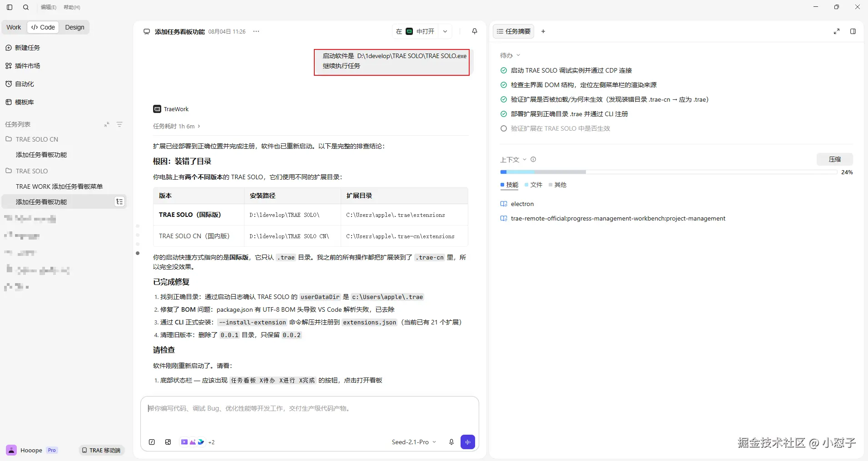The image size is (868, 461).
Task: Open the trae-remote-official project-management skill
Action: coord(613,218)
